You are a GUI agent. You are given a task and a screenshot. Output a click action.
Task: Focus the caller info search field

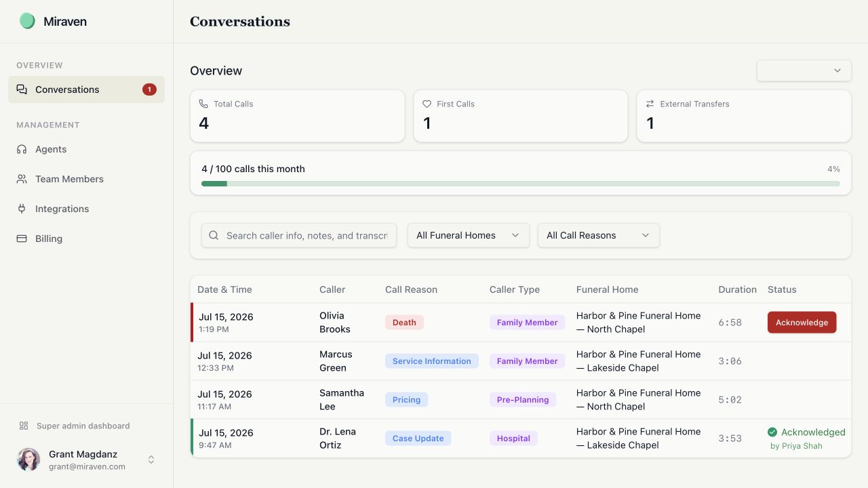coord(299,235)
